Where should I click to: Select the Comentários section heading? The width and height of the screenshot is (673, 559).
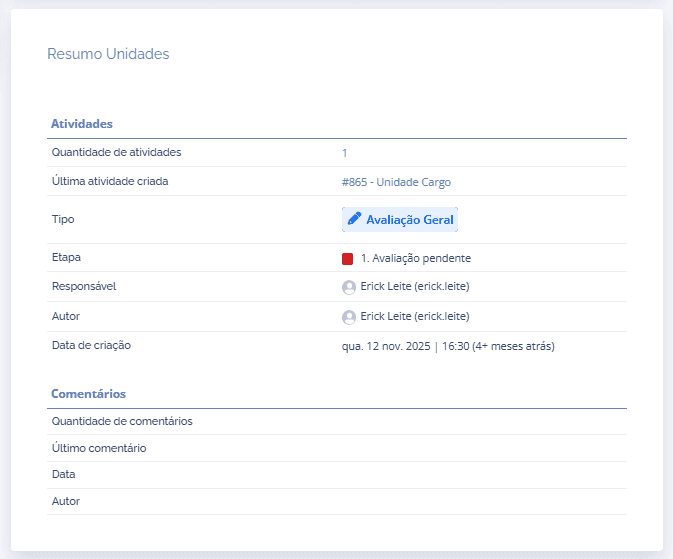[x=88, y=394]
